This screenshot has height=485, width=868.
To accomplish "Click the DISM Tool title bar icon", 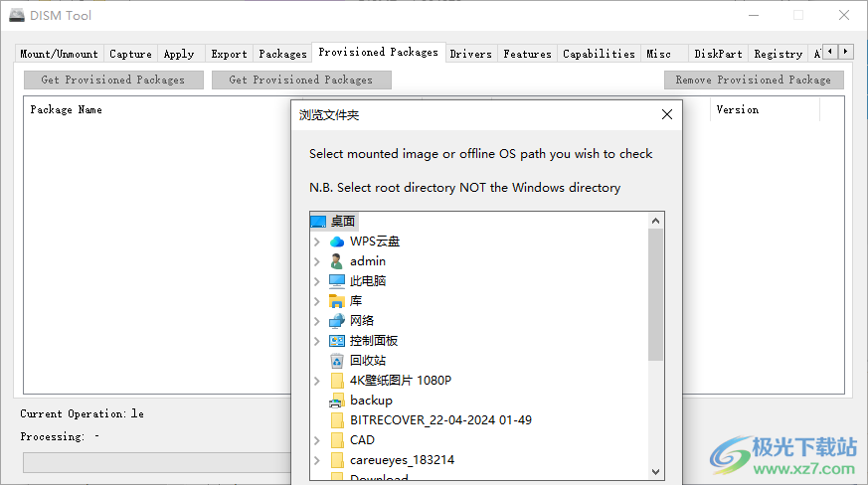I will point(17,15).
